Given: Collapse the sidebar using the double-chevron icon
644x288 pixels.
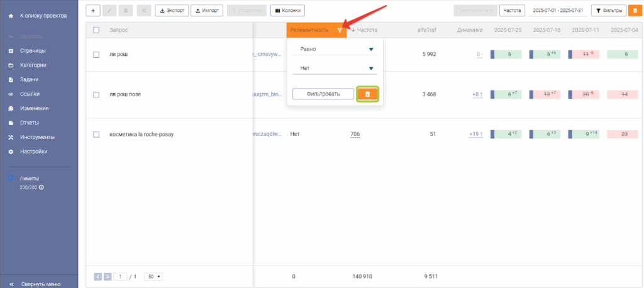Looking at the screenshot, I should (11, 284).
